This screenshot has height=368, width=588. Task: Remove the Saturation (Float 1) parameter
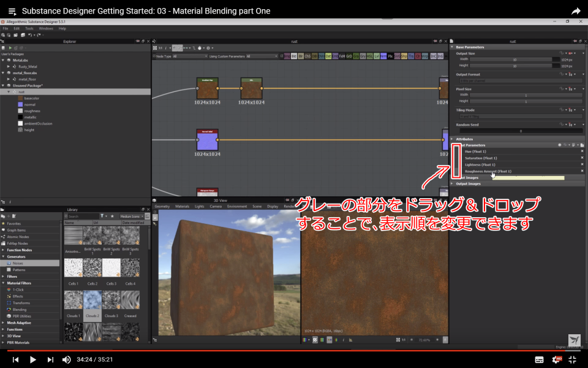pyautogui.click(x=582, y=158)
